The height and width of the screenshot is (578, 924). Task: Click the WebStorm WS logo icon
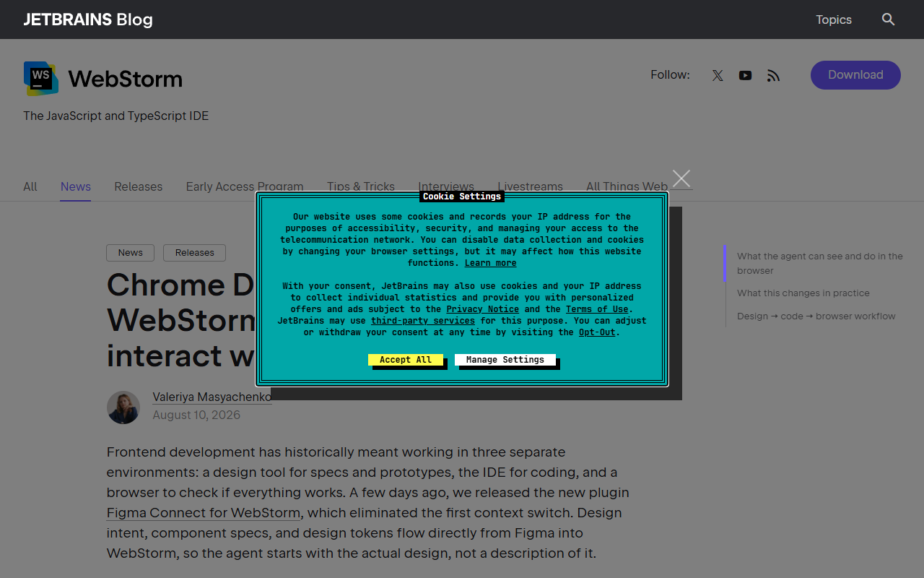pos(41,78)
